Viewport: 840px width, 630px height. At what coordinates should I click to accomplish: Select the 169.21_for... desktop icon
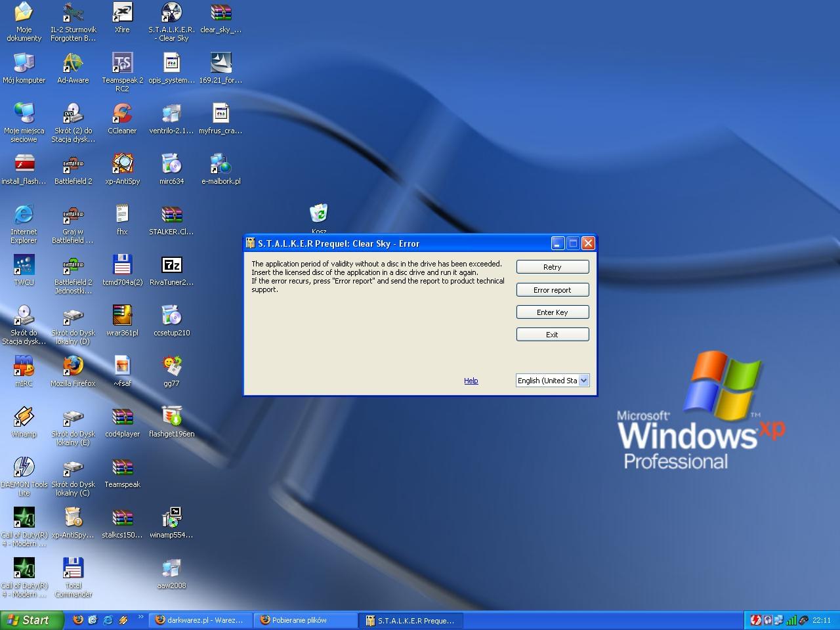[220, 68]
